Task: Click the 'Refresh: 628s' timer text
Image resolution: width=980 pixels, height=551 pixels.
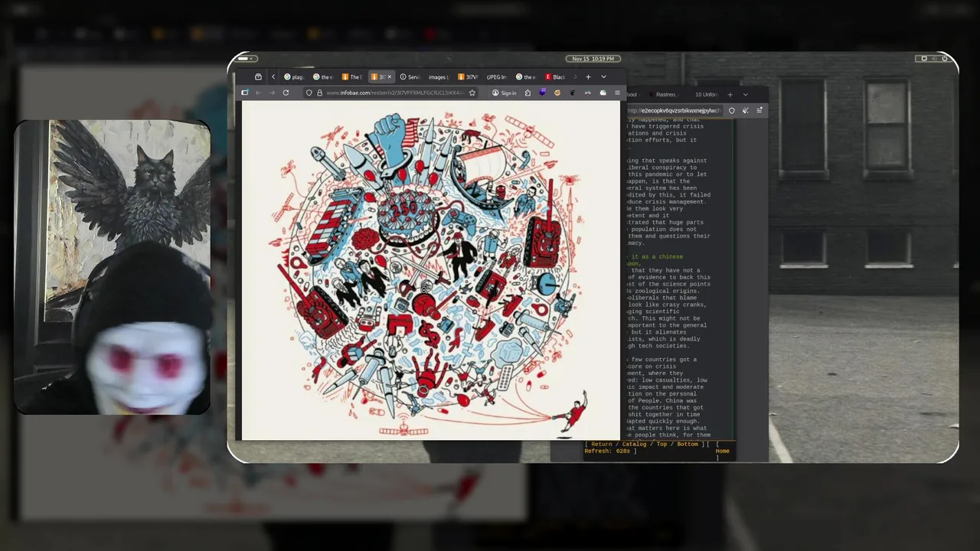Action: click(x=608, y=451)
